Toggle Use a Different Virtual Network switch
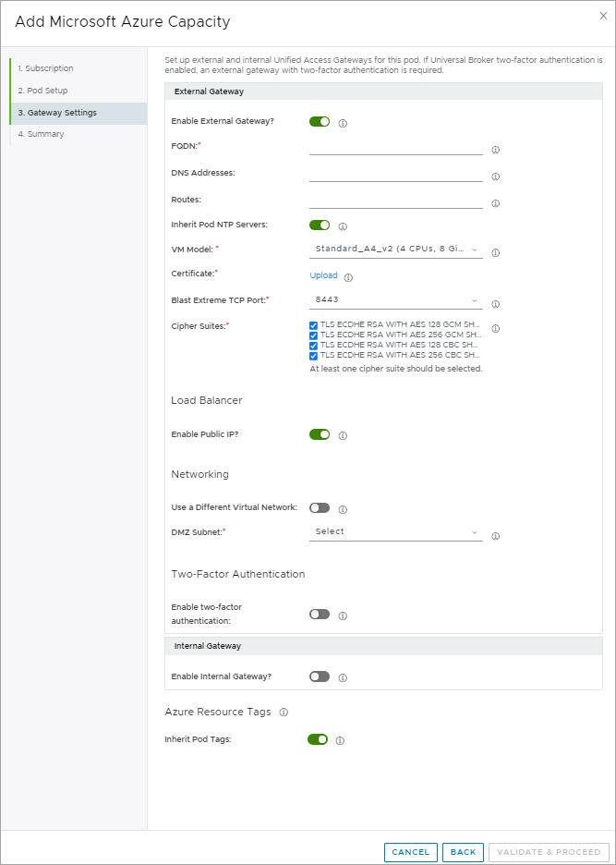 (320, 507)
